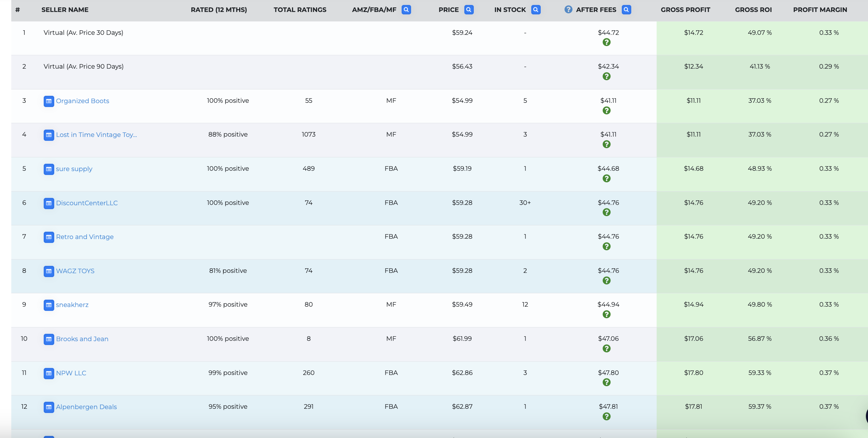
Task: Open the DiscountCenterLLC seller link
Action: (87, 203)
